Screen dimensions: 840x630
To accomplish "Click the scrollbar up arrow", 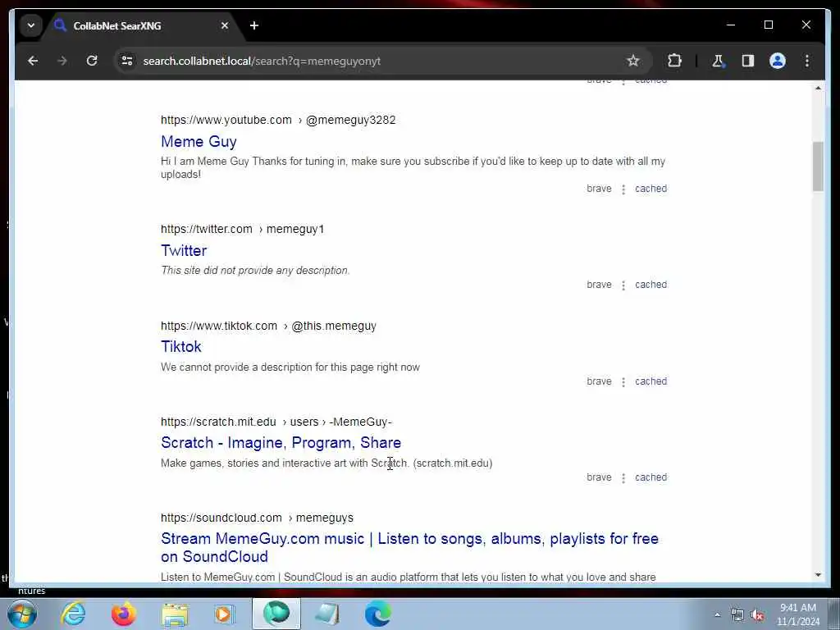I will pos(818,88).
